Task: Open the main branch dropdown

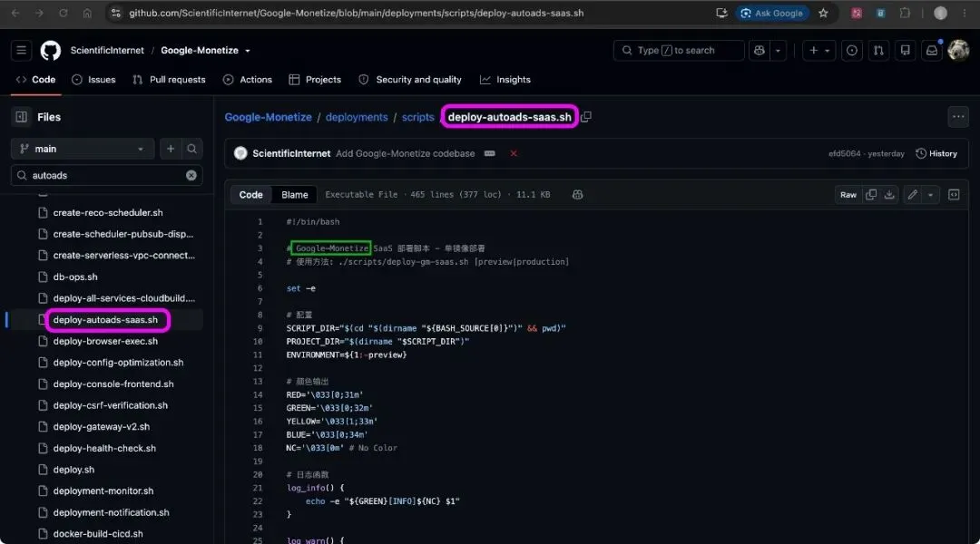Action: pos(83,149)
